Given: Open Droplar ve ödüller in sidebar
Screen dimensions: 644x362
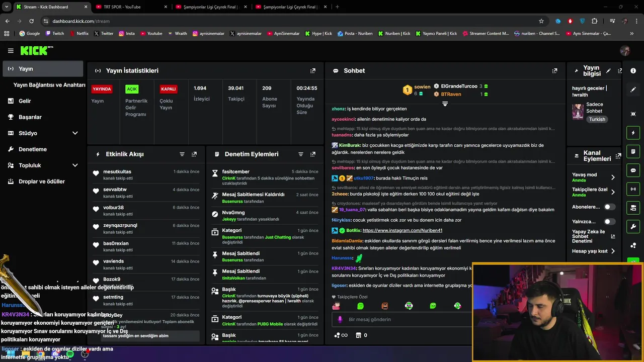Looking at the screenshot, I should 43,182.
